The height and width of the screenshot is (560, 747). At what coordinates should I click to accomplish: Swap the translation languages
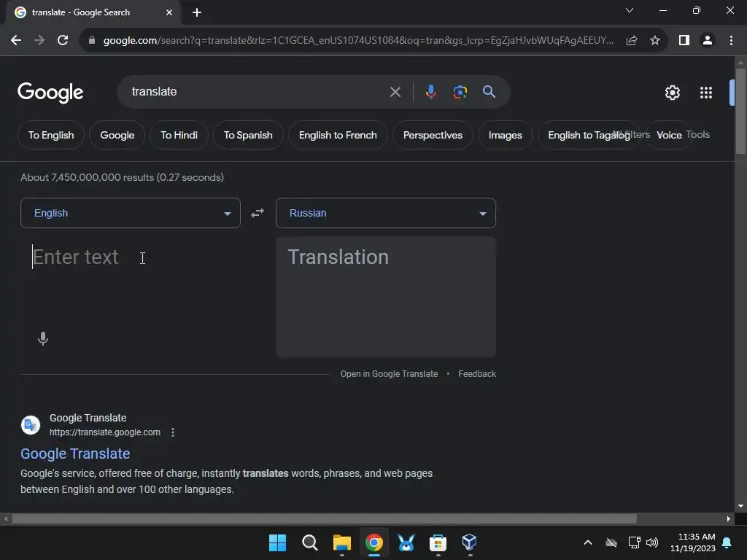(258, 213)
